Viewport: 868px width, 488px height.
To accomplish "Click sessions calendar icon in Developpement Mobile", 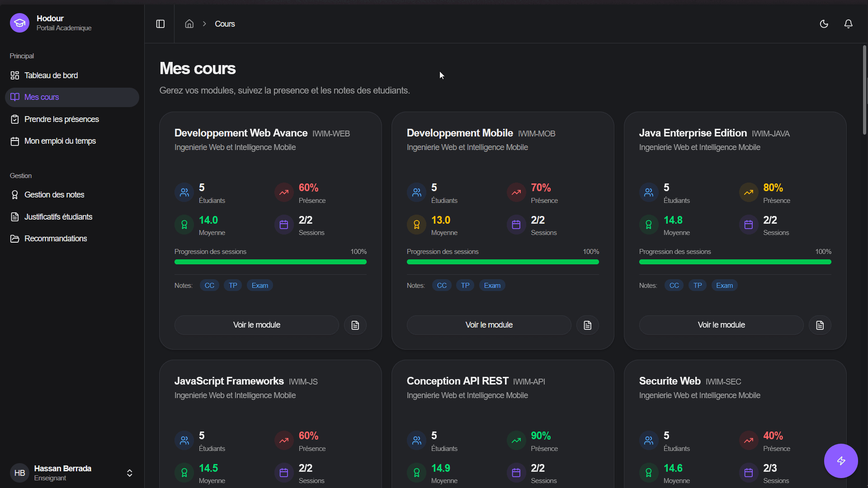I will coord(516,225).
